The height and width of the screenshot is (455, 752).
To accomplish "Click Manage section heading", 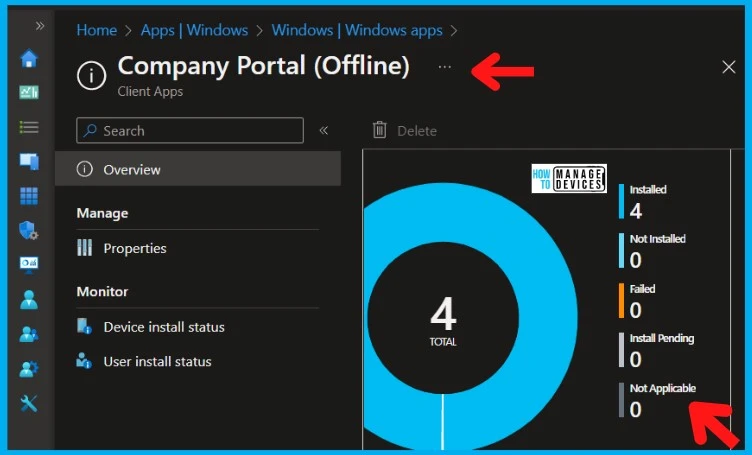I will (102, 213).
